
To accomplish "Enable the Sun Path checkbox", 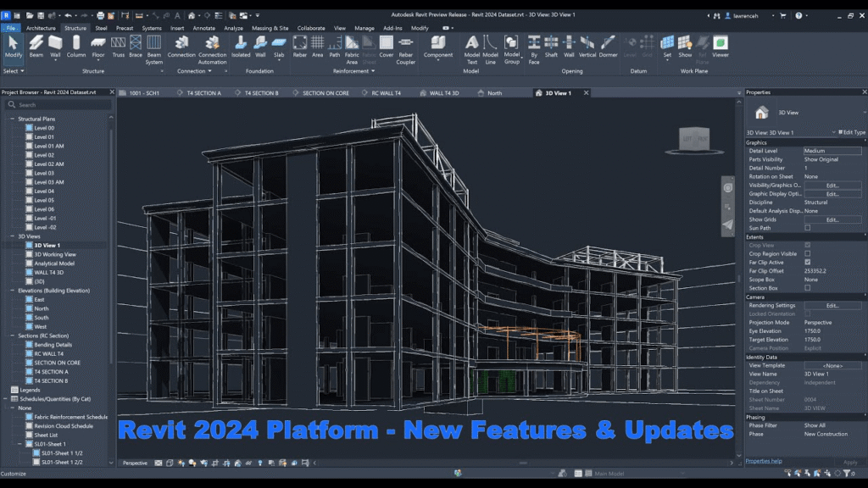I will (x=807, y=227).
